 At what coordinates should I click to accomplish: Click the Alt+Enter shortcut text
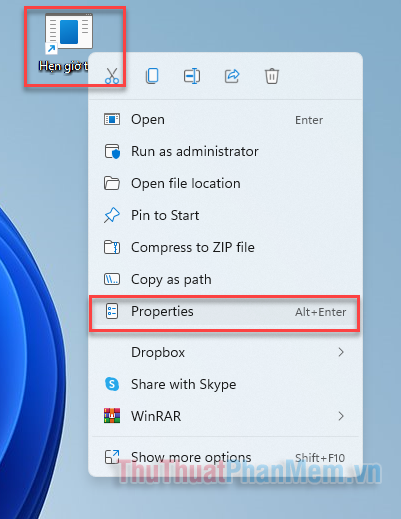(321, 312)
